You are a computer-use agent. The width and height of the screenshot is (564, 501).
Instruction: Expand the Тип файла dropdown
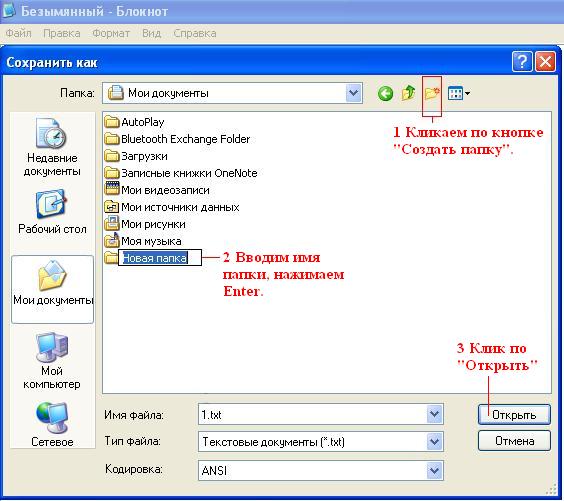pos(435,441)
